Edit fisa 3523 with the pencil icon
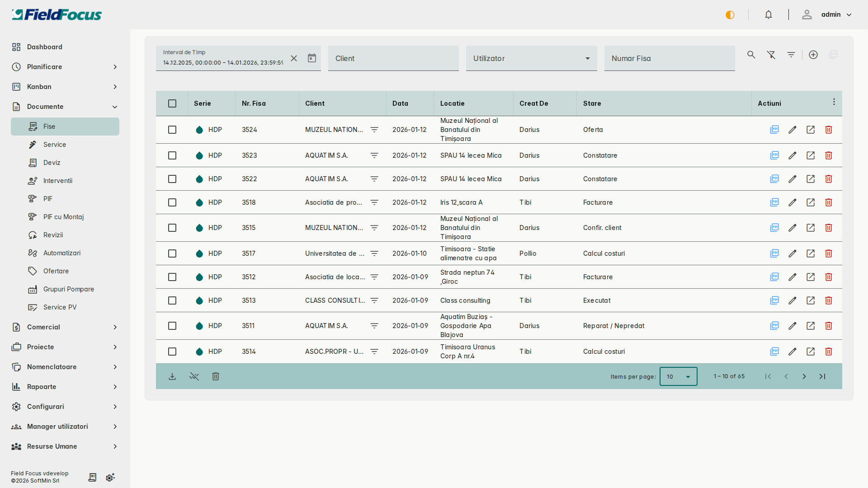The image size is (868, 488). (793, 155)
